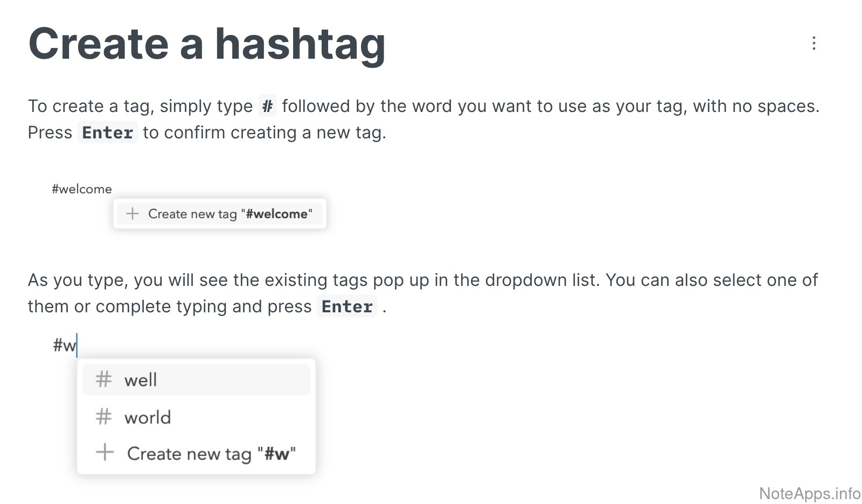Click the hash icon next to world
This screenshot has width=862, height=504.
click(103, 417)
